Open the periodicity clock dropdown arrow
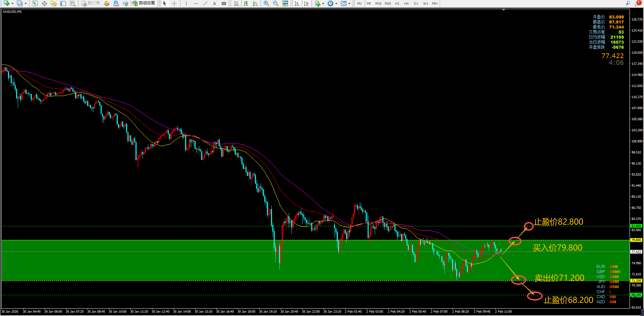 pyautogui.click(x=336, y=4)
